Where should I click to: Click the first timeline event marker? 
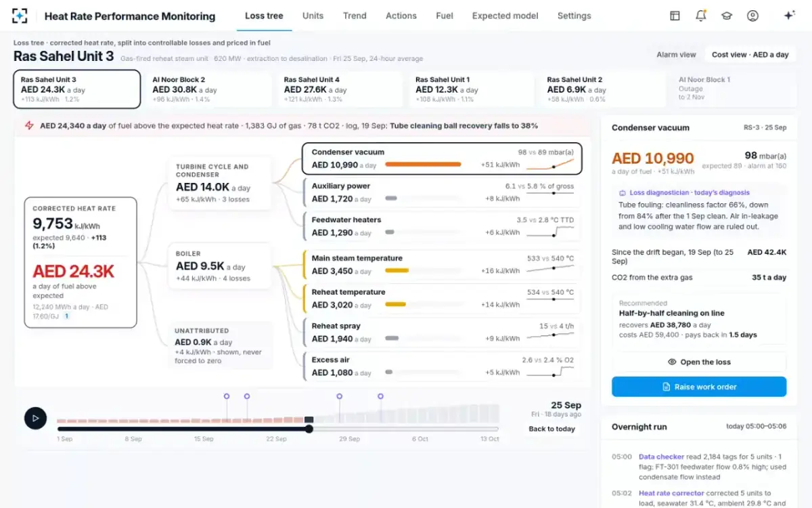point(227,396)
